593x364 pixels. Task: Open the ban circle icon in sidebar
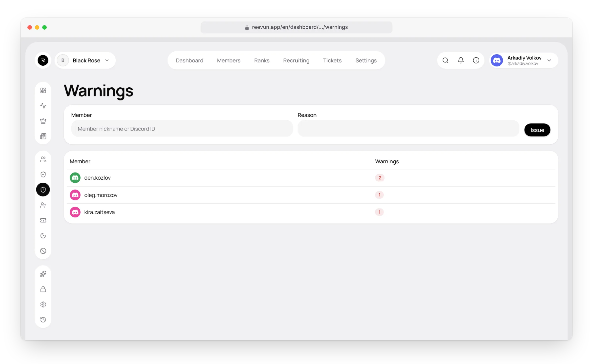click(43, 251)
